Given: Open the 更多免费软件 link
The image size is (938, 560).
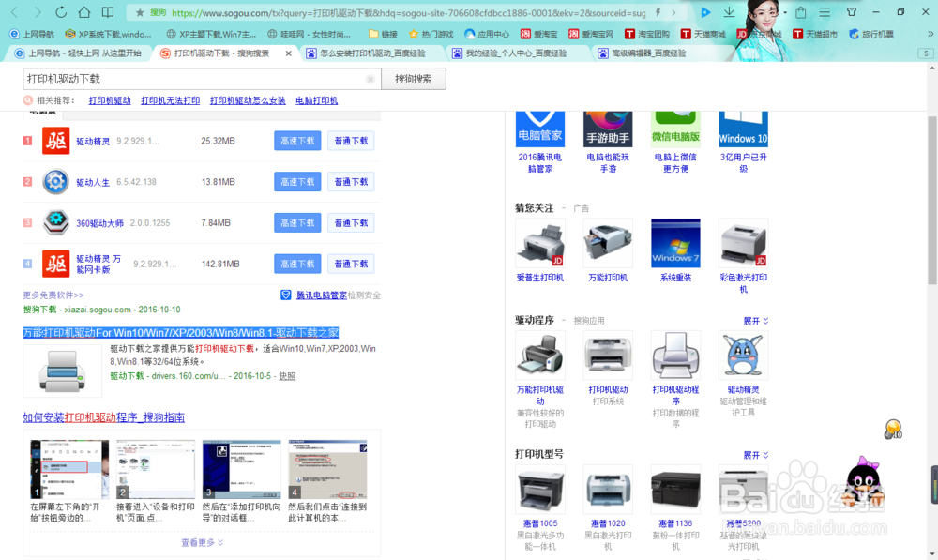Looking at the screenshot, I should [x=53, y=295].
